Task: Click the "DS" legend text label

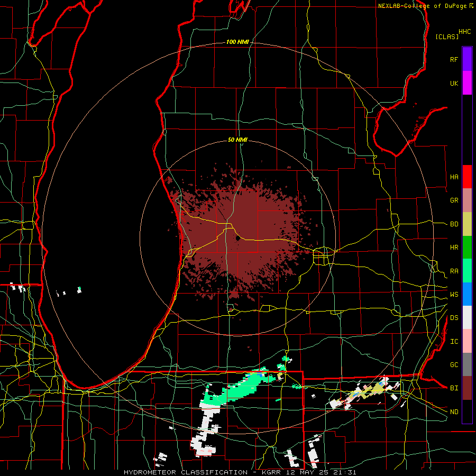Action: [x=454, y=318]
